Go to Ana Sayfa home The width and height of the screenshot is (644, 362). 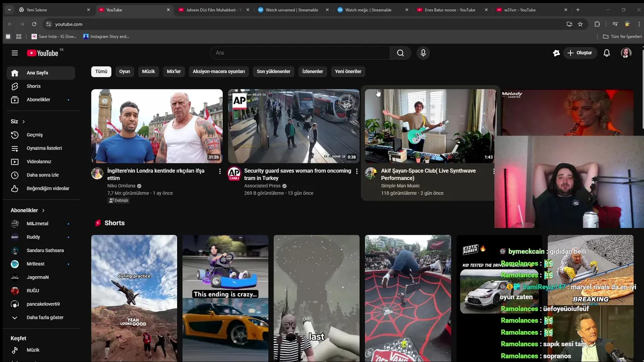click(x=41, y=73)
